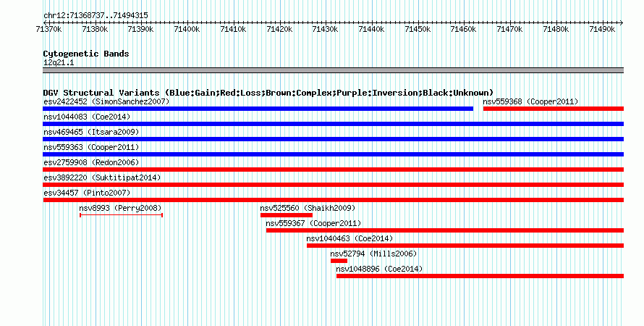Click the blue nsv1044083 gain bar
The height and width of the screenshot is (326, 644).
(x=333, y=124)
